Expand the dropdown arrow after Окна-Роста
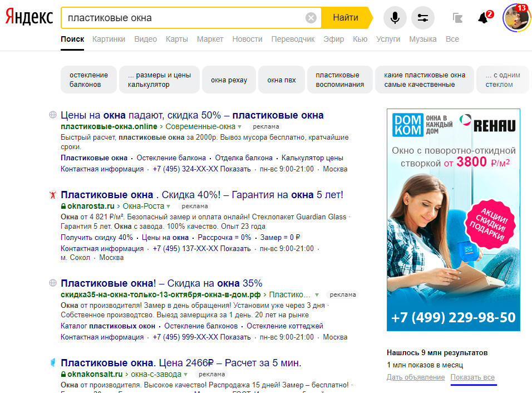 click(x=168, y=207)
